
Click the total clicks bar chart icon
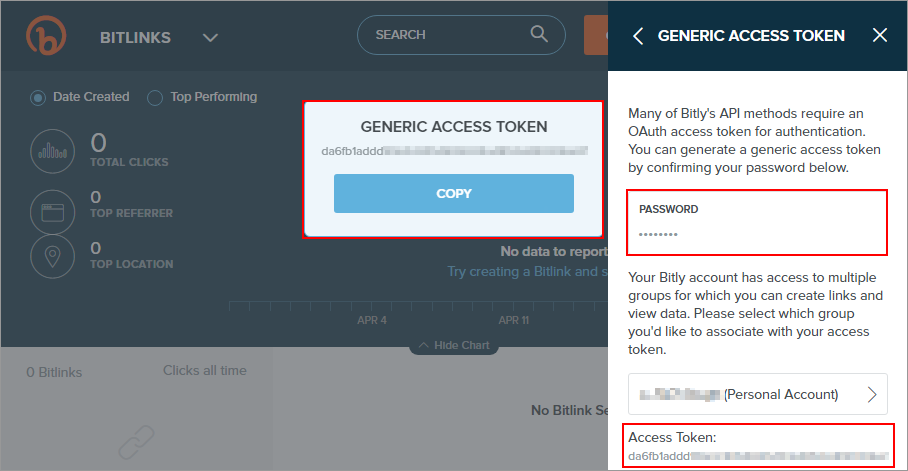click(53, 151)
